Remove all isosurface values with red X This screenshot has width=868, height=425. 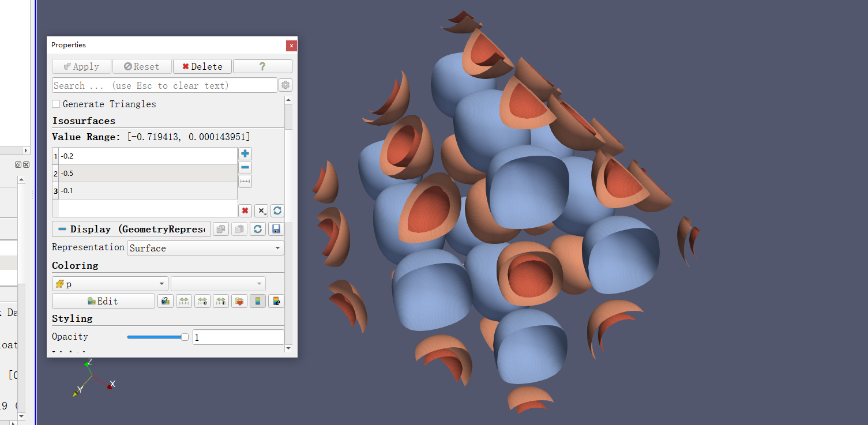[x=245, y=211]
